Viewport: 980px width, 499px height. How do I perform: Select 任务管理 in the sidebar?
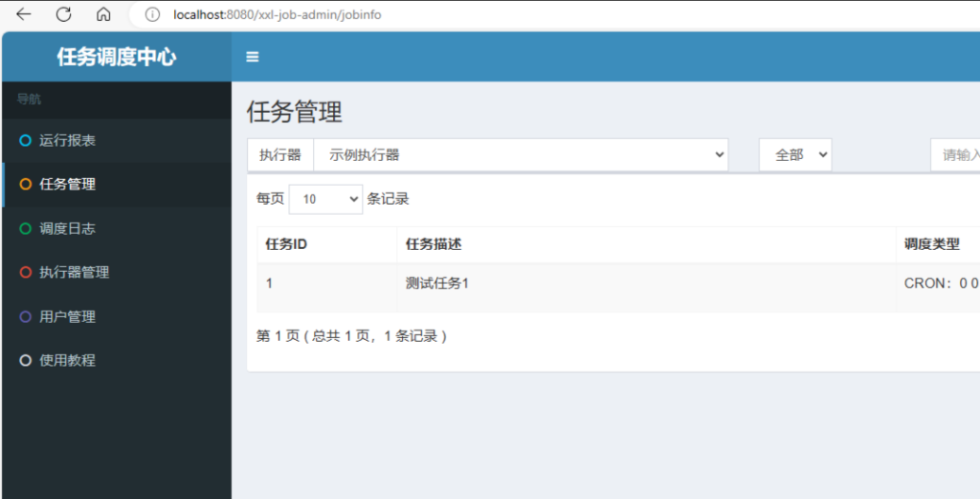coord(117,185)
